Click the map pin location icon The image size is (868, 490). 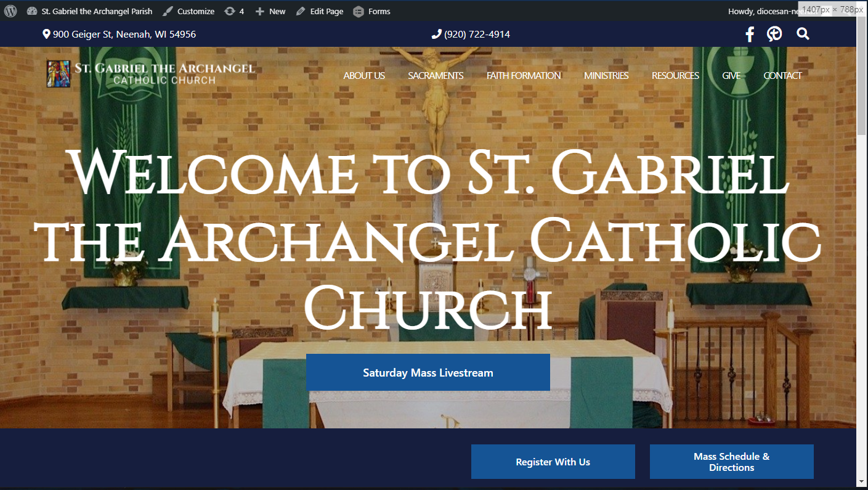[46, 35]
